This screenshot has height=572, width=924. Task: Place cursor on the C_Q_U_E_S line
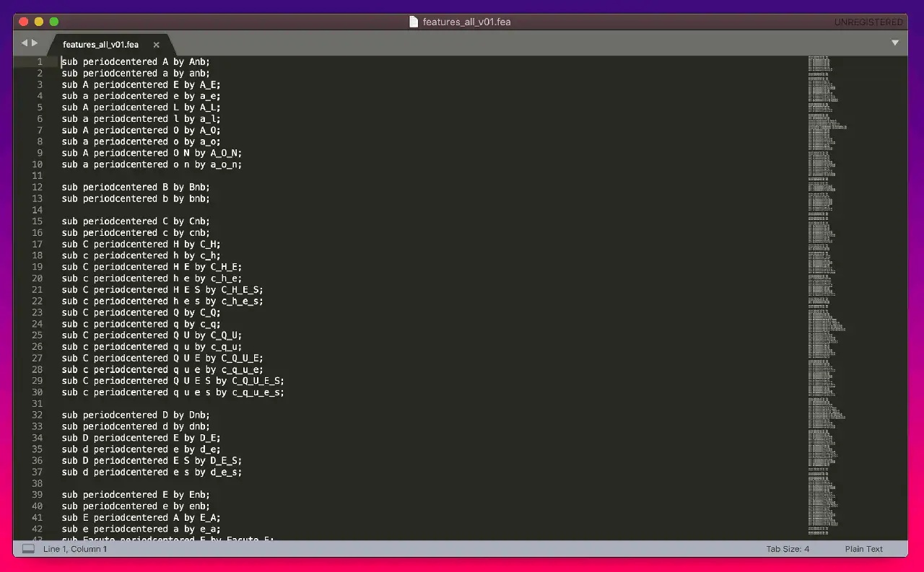coord(173,381)
